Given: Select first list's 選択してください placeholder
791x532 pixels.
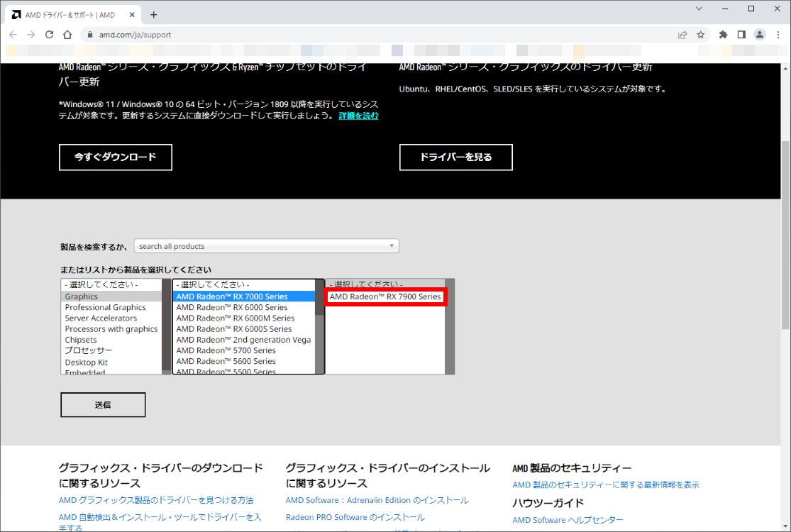Looking at the screenshot, I should [x=111, y=285].
